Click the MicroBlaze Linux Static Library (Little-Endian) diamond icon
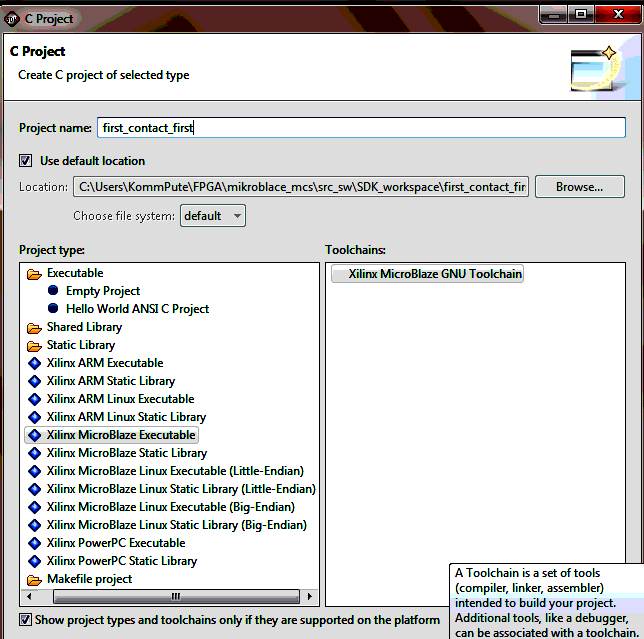Image resolution: width=644 pixels, height=639 pixels. click(x=34, y=489)
